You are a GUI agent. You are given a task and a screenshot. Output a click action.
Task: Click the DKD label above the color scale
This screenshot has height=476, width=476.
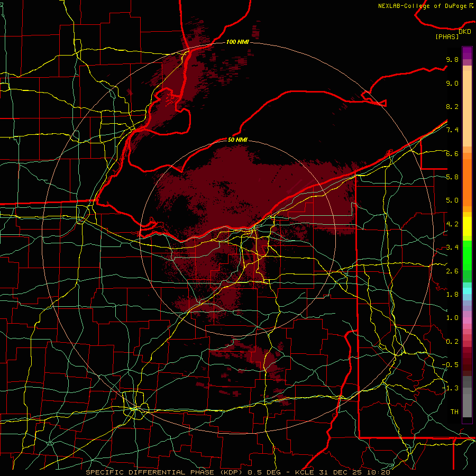pyautogui.click(x=465, y=32)
